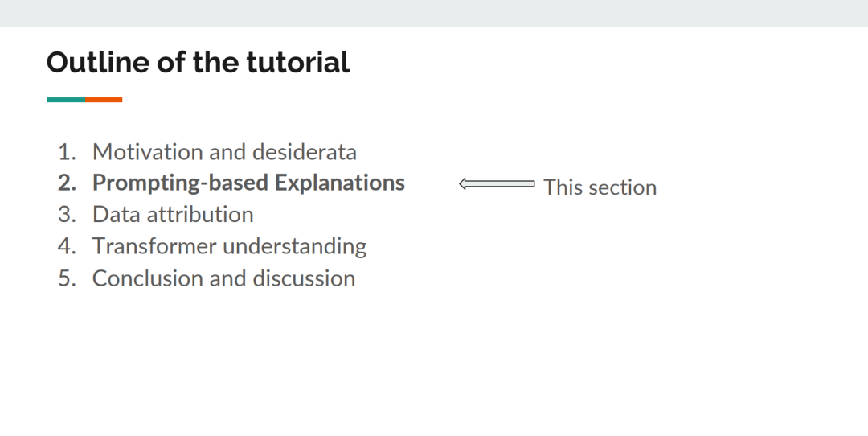
Task: Click list number 1 marker
Action: (67, 152)
